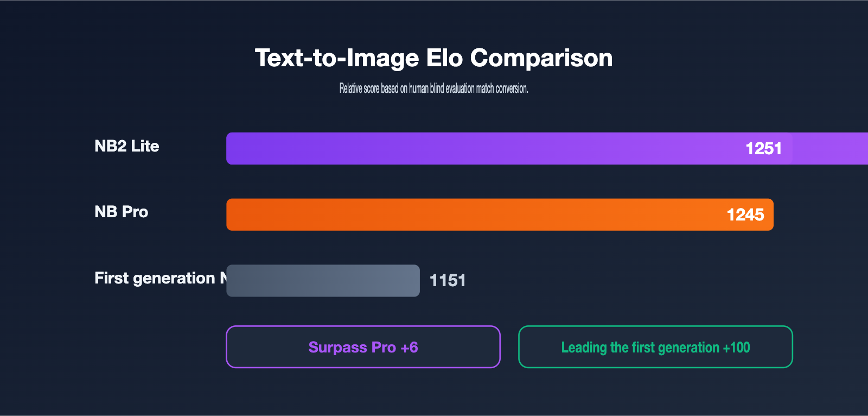
Task: Select the relative score subtitle text
Action: (434, 89)
